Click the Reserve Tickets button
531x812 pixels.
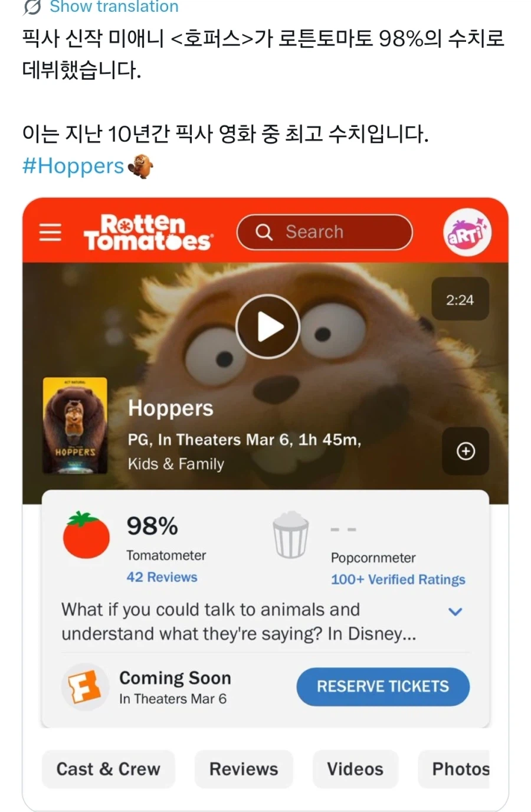coord(383,686)
